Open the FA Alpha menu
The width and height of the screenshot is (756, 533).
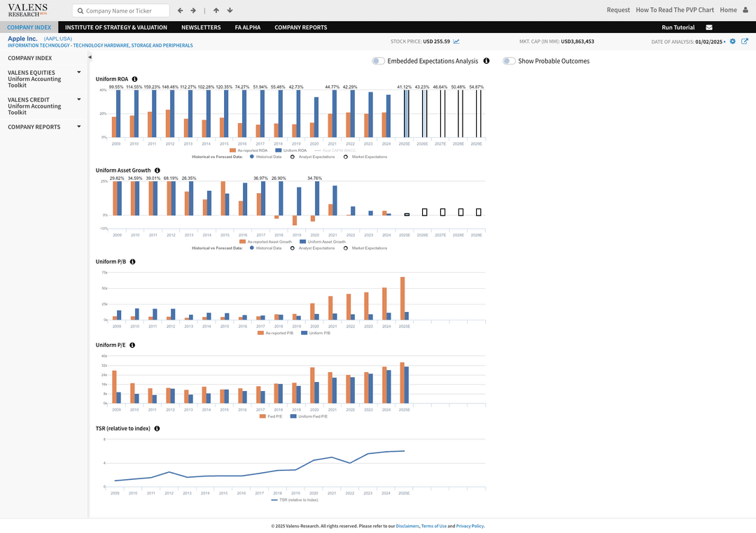[x=248, y=27]
